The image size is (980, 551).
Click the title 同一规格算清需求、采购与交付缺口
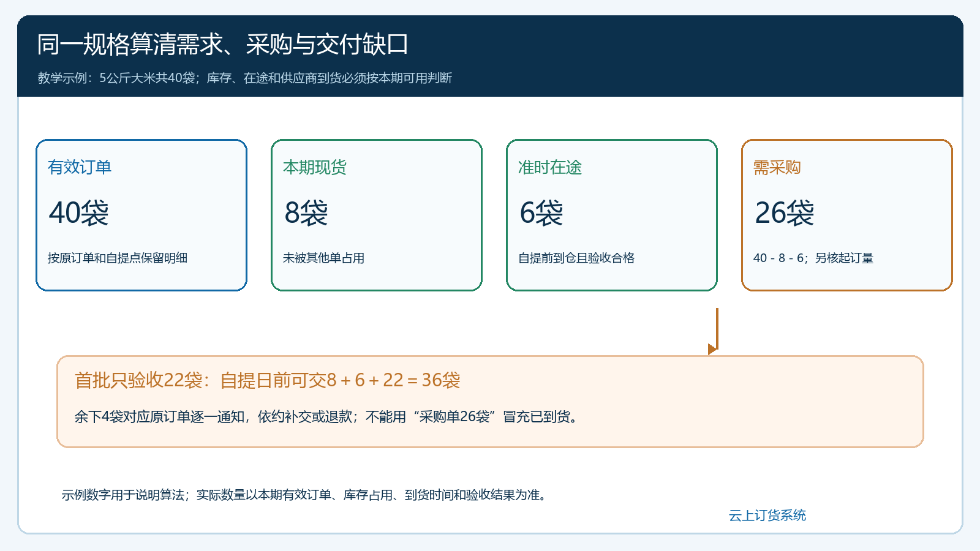point(222,44)
